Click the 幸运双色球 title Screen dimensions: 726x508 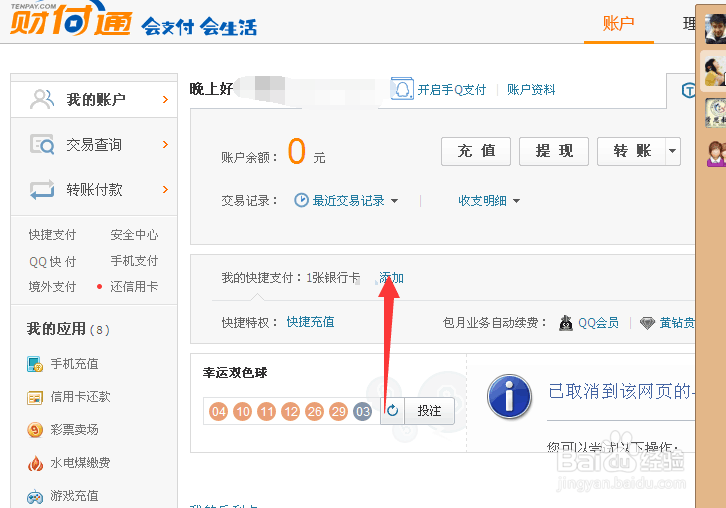[x=235, y=373]
